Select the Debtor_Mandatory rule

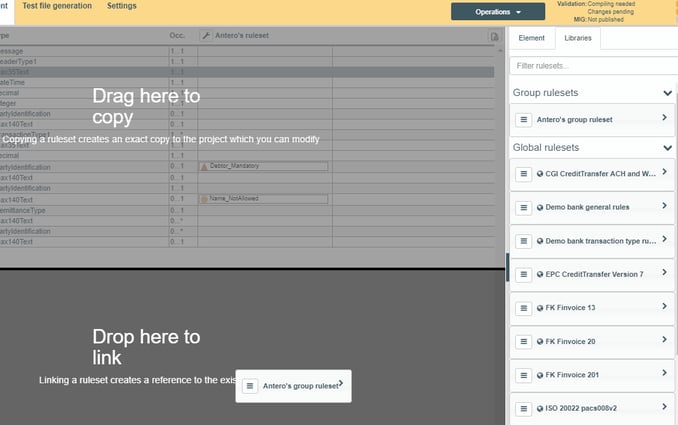(x=263, y=166)
